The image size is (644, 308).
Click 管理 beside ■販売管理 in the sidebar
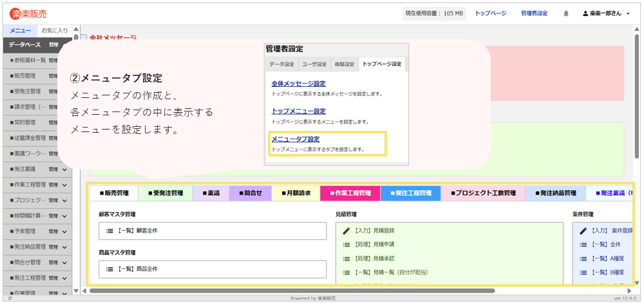53,76
